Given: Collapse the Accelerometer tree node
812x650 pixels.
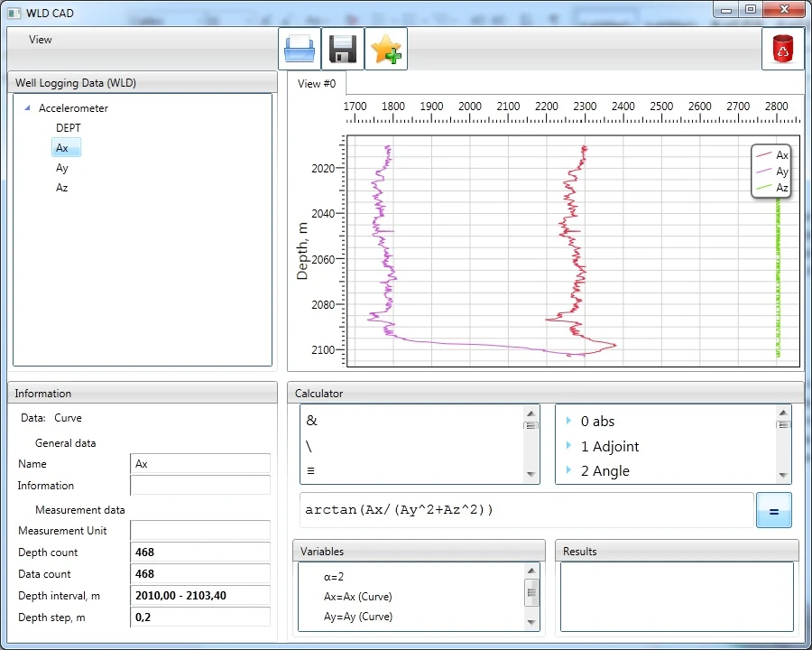Looking at the screenshot, I should tap(27, 107).
